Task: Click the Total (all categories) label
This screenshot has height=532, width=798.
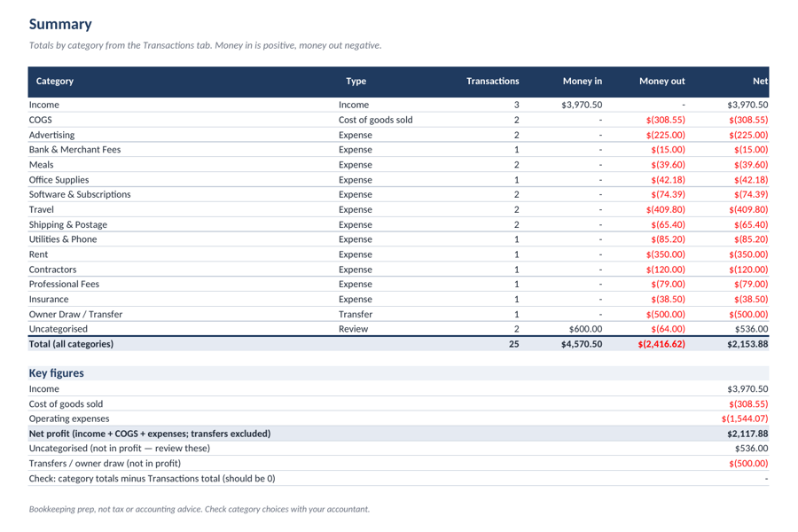Action: pos(71,344)
